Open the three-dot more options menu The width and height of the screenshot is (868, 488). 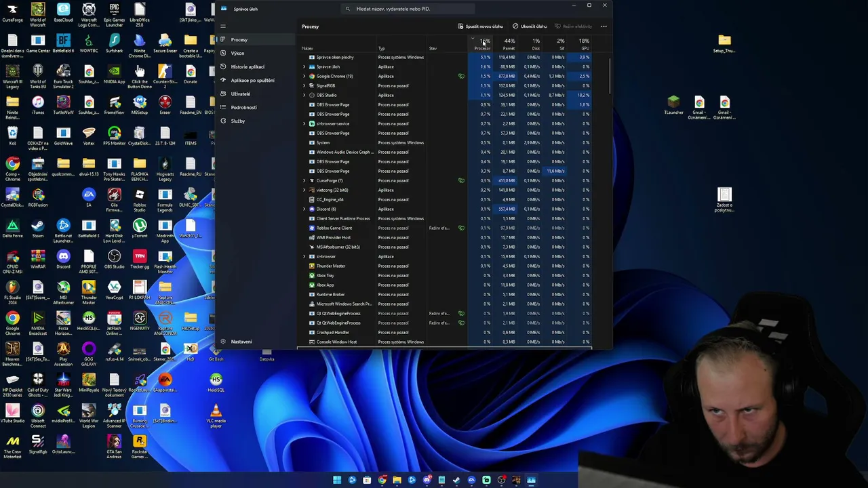(x=604, y=26)
